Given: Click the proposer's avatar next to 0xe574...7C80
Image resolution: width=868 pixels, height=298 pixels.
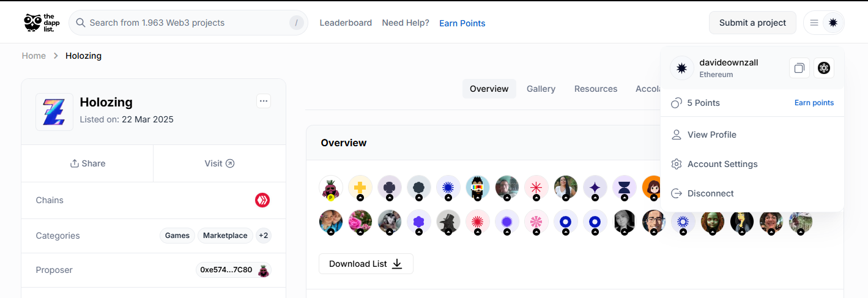Looking at the screenshot, I should (x=264, y=270).
